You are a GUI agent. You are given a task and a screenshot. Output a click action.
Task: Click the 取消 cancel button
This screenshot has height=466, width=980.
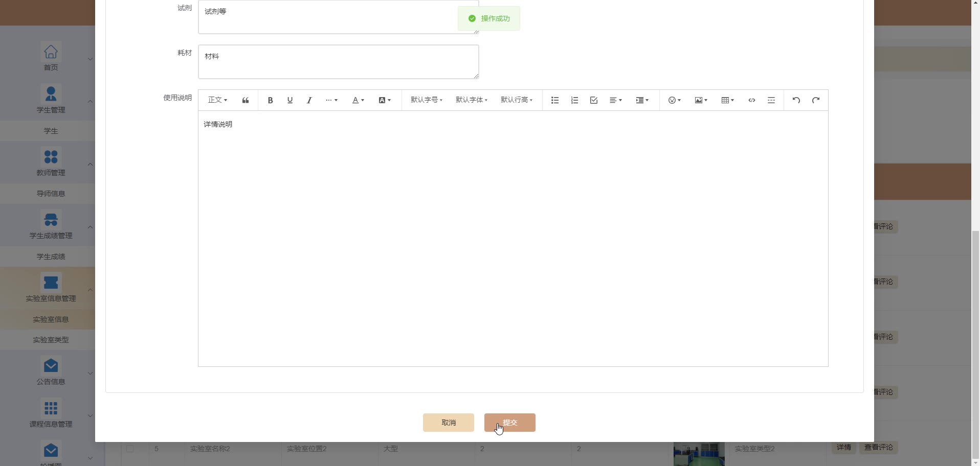pos(449,423)
